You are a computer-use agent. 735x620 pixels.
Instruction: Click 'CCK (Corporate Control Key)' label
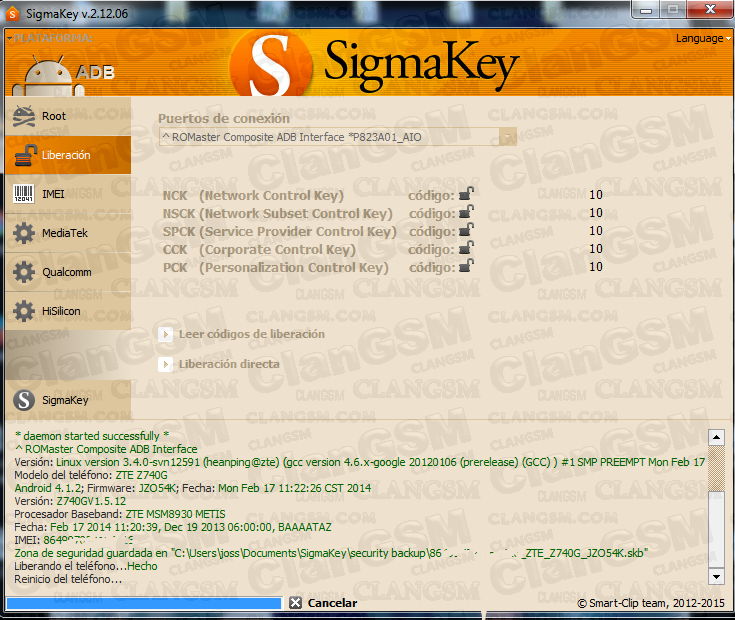pyautogui.click(x=259, y=249)
